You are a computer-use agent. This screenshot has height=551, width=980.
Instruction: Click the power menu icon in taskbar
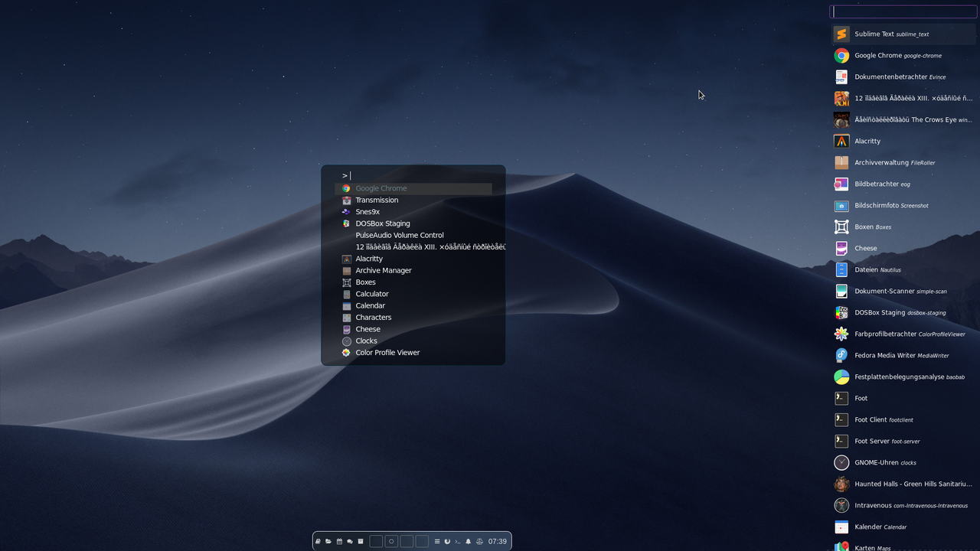447,541
